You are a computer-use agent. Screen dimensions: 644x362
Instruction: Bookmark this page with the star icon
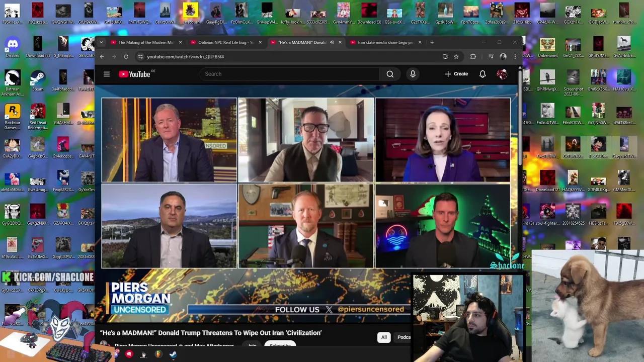point(456,57)
